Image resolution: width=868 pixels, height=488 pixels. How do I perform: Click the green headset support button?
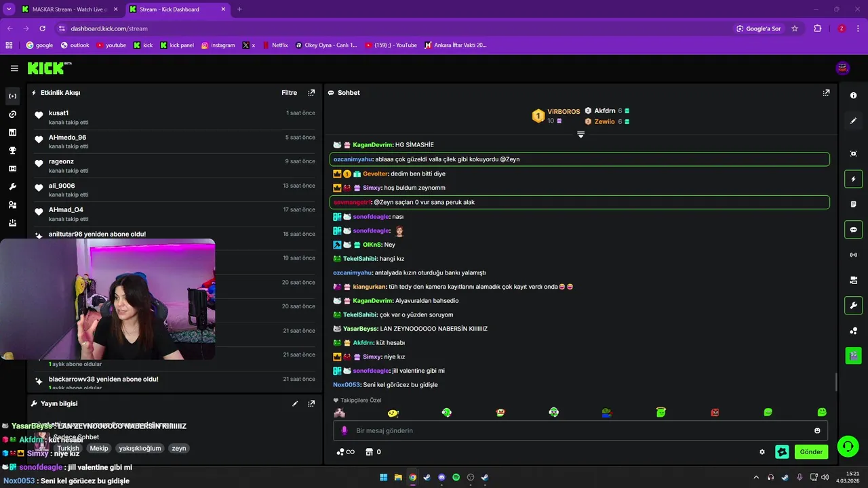click(847, 445)
